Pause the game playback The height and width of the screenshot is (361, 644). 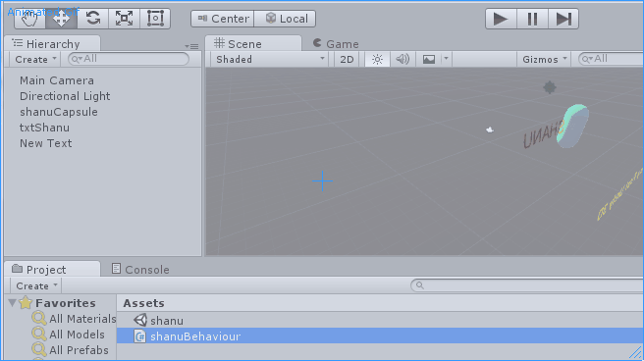[532, 19]
